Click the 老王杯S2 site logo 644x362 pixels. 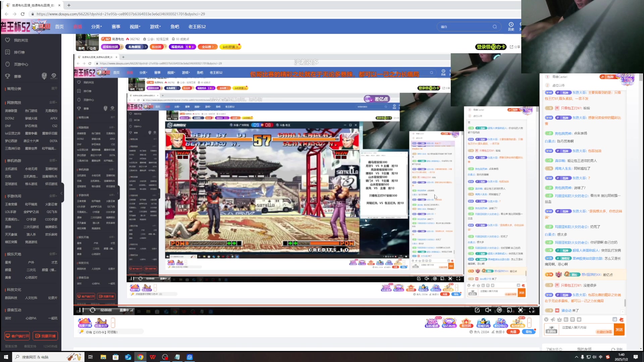[x=26, y=26]
